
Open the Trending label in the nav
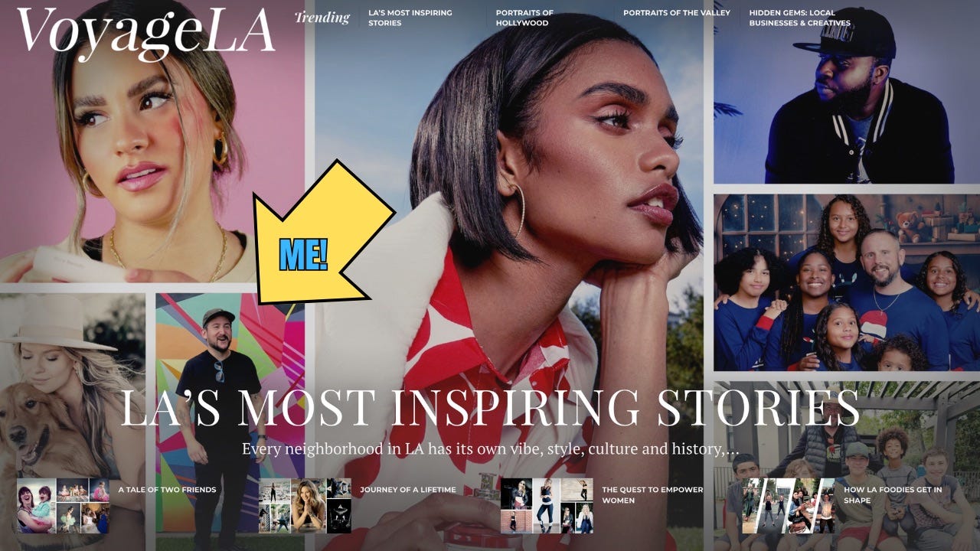pos(322,18)
